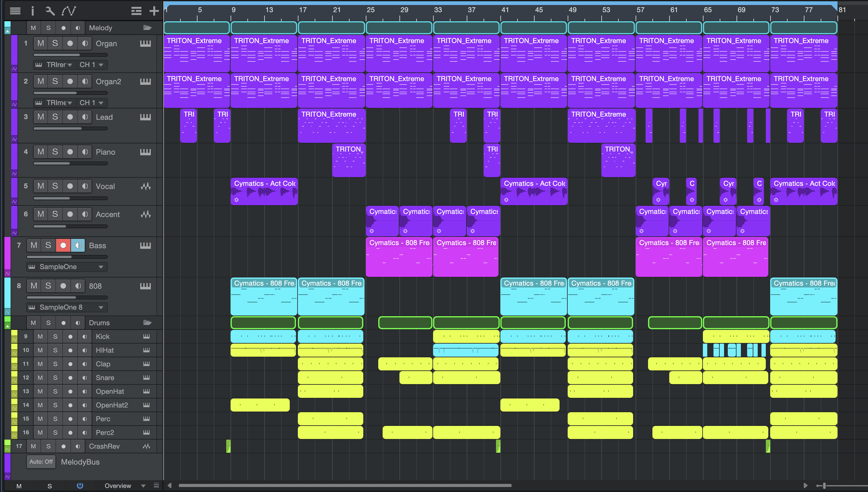
Task: Click Accent track audio waveform icon
Action: point(146,214)
